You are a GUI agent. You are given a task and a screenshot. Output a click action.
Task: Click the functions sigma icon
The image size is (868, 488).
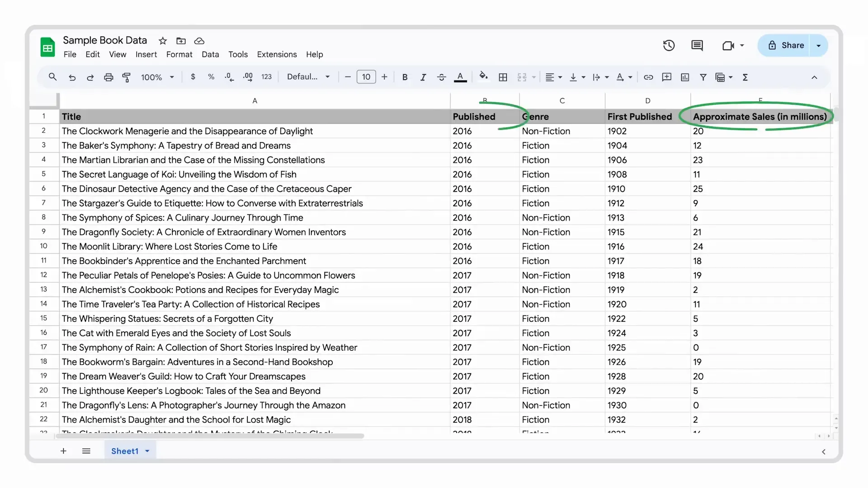click(x=745, y=77)
